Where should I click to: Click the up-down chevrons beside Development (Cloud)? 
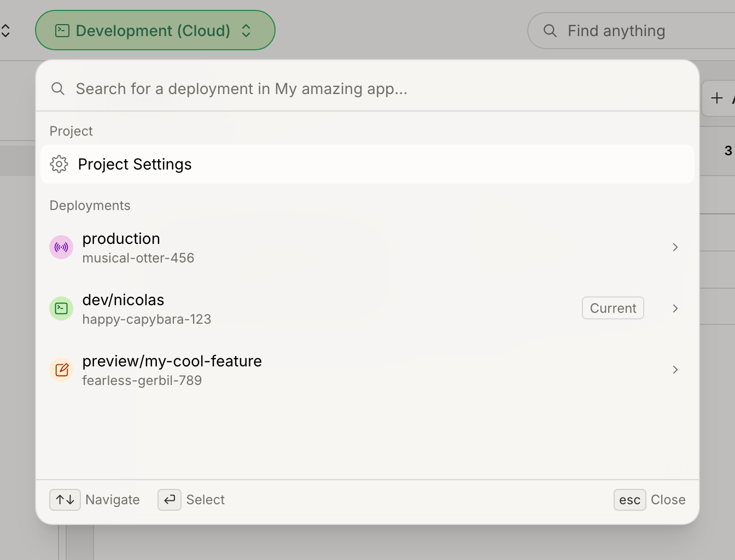tap(246, 31)
